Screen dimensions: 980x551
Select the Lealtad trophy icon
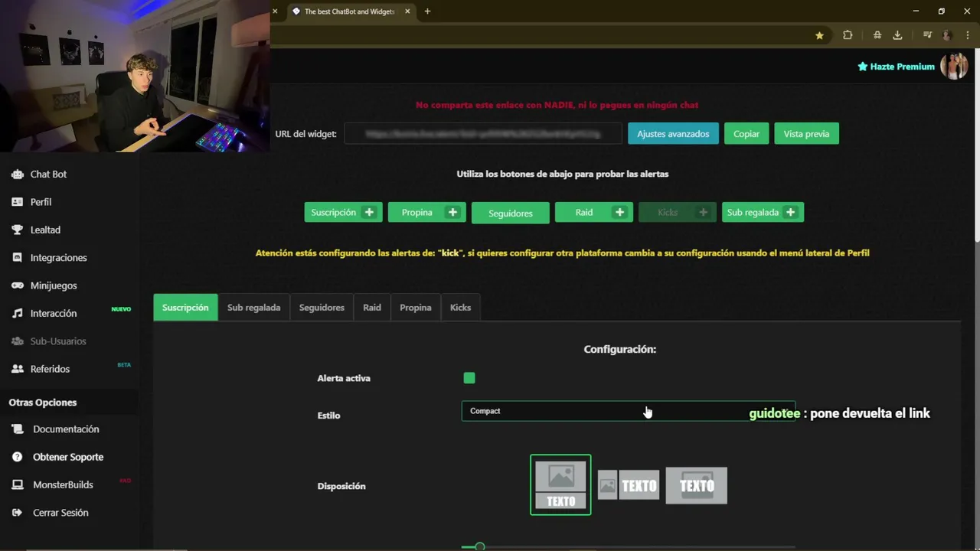point(17,230)
